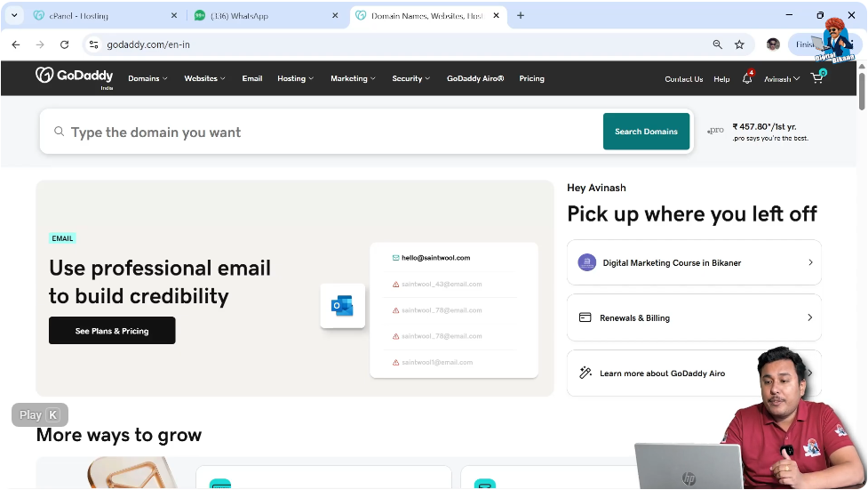Click the Renewals & Billing card icon
This screenshot has height=490, width=868.
585,317
